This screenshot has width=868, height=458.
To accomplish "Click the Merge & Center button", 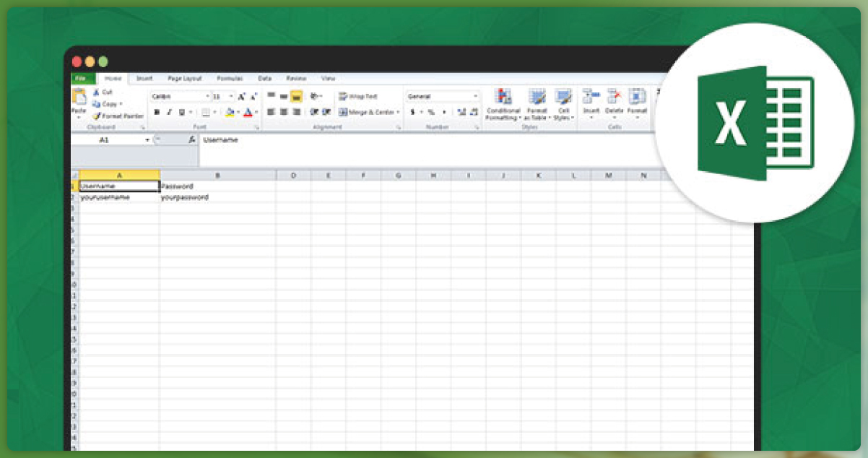I will (365, 112).
